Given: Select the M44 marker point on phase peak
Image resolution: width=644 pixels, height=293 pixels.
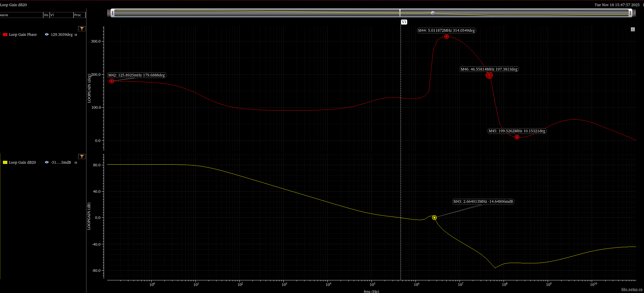Looking at the screenshot, I should pyautogui.click(x=446, y=37).
